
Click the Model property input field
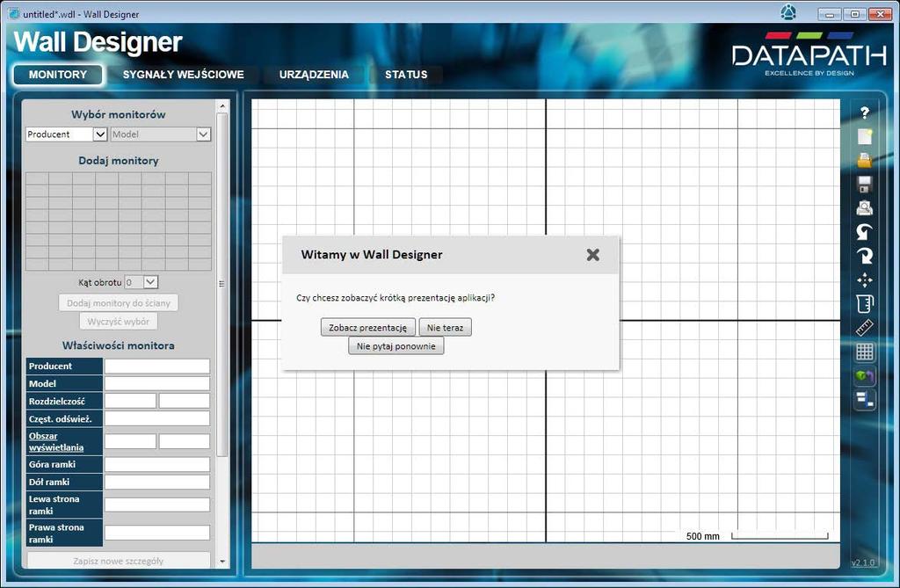coord(157,383)
